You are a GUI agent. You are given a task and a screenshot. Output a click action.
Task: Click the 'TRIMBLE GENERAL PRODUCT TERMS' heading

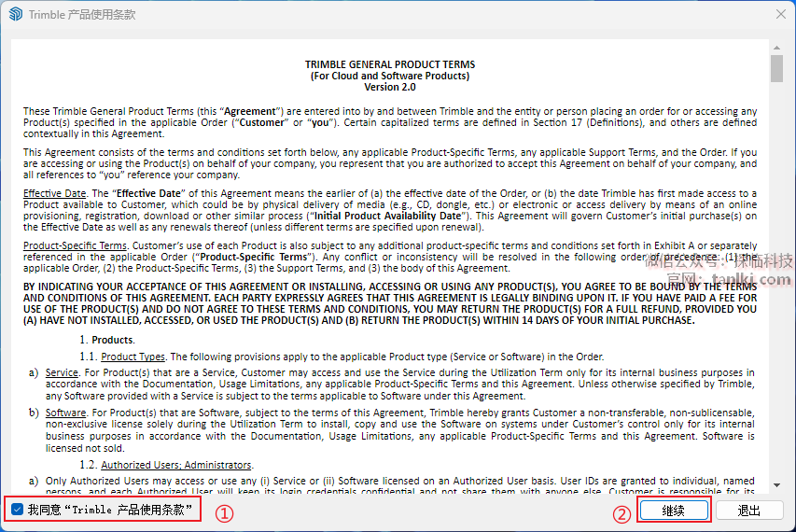tap(390, 64)
